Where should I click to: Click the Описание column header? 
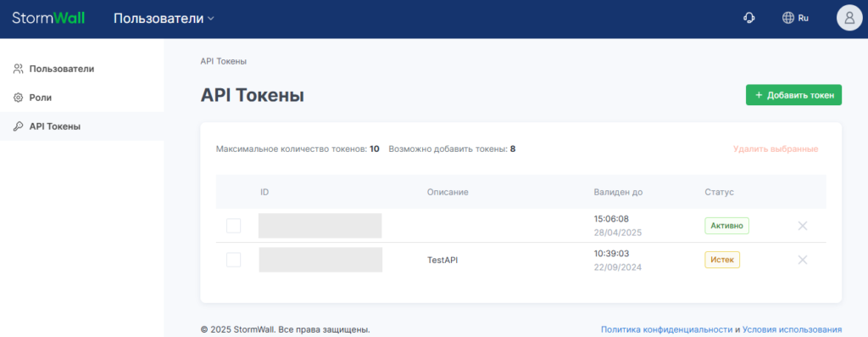coord(448,193)
